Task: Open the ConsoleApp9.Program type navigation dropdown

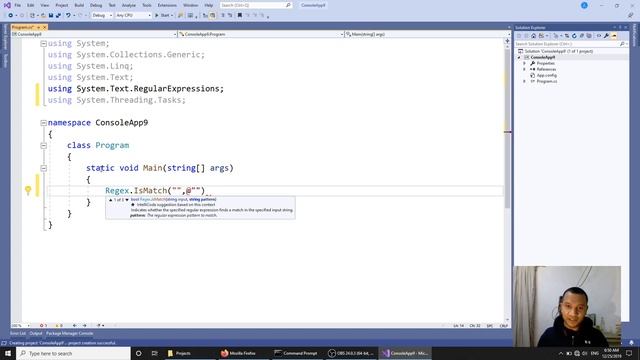Action: [261, 34]
